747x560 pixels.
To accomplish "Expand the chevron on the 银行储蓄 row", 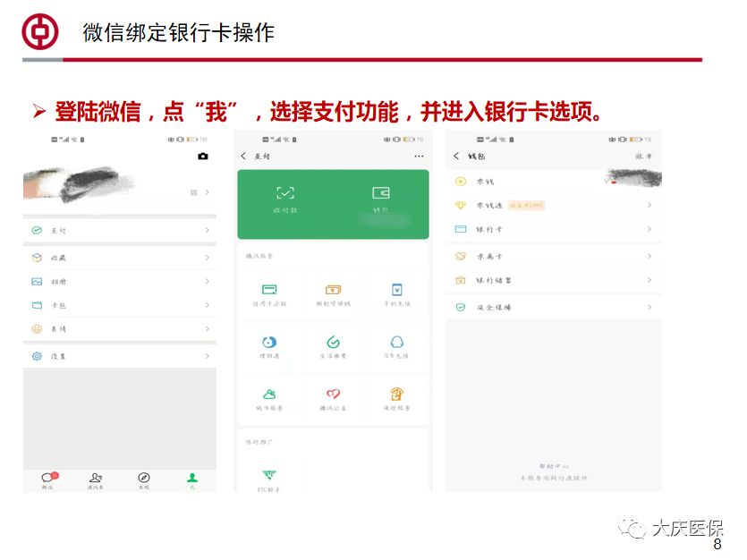I will (649, 280).
